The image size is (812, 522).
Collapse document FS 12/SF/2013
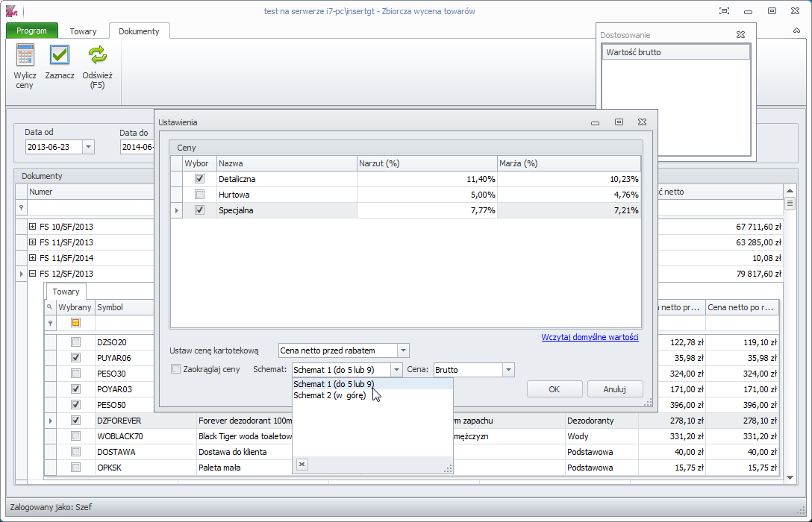[x=33, y=274]
